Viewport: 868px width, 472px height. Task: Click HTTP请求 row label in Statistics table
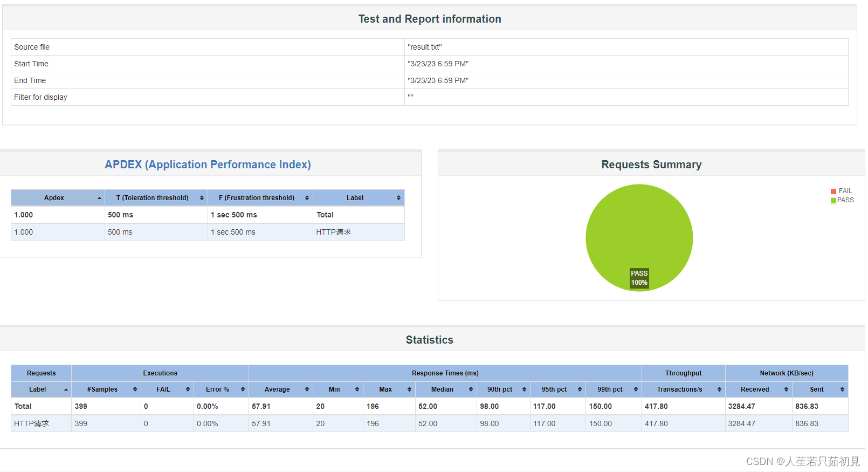point(31,423)
